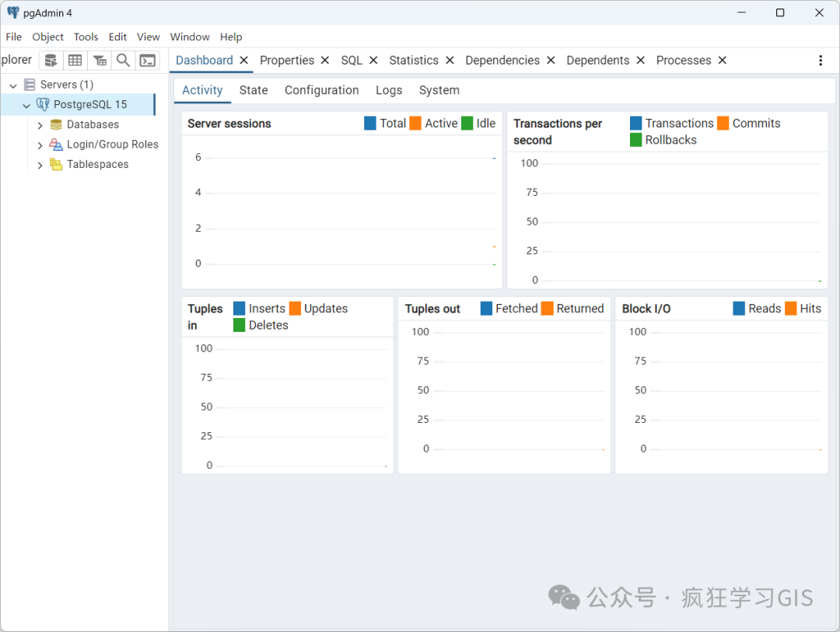Switch to the Properties tab
The width and height of the screenshot is (840, 632).
coord(287,60)
